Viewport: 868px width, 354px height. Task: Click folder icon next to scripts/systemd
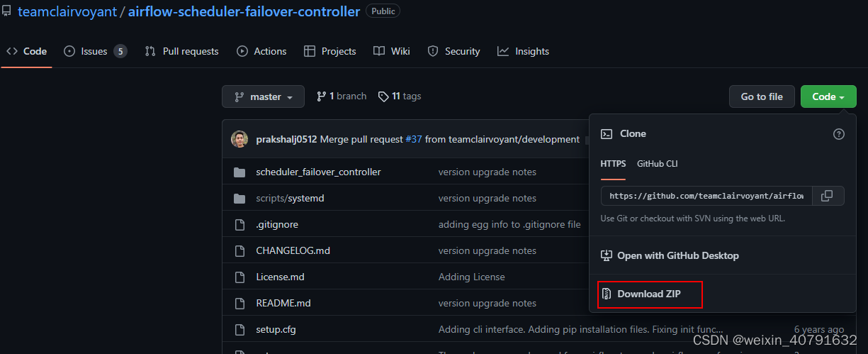click(239, 198)
